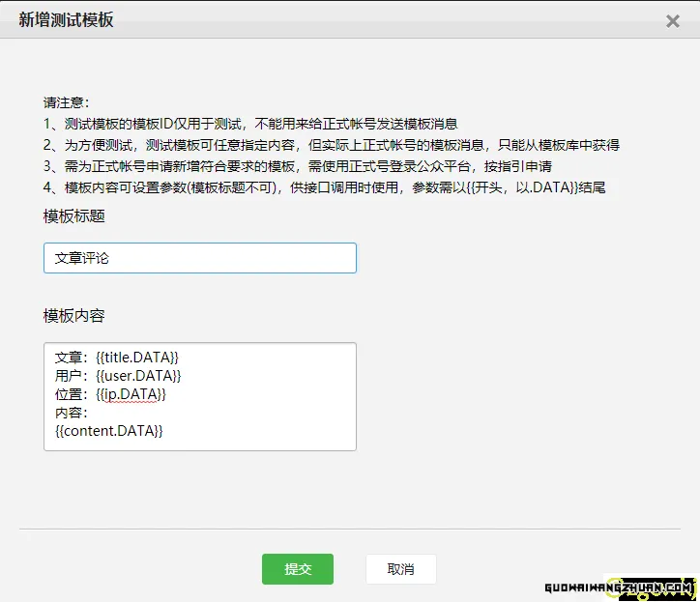Click the 请注意: heading text
The image size is (700, 602).
66,102
